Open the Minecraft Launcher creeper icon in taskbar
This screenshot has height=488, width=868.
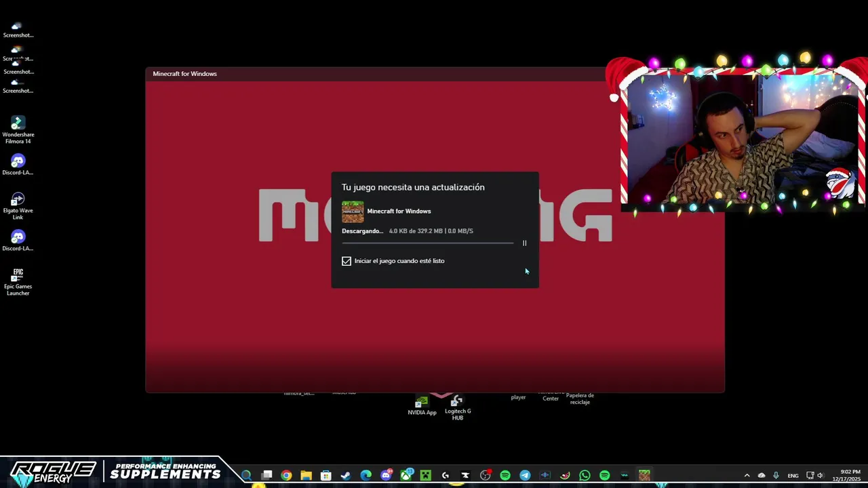425,476
